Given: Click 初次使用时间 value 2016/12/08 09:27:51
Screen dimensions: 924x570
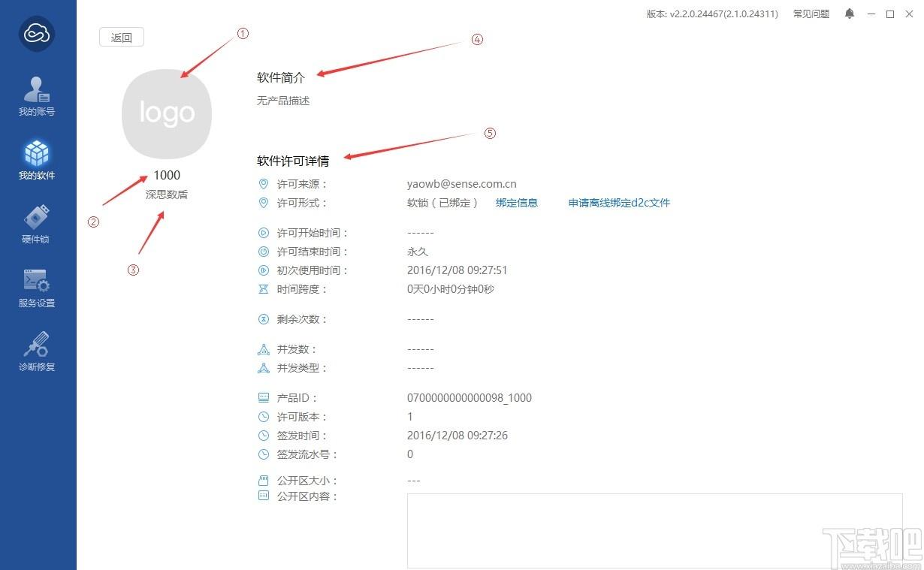Looking at the screenshot, I should (457, 270).
